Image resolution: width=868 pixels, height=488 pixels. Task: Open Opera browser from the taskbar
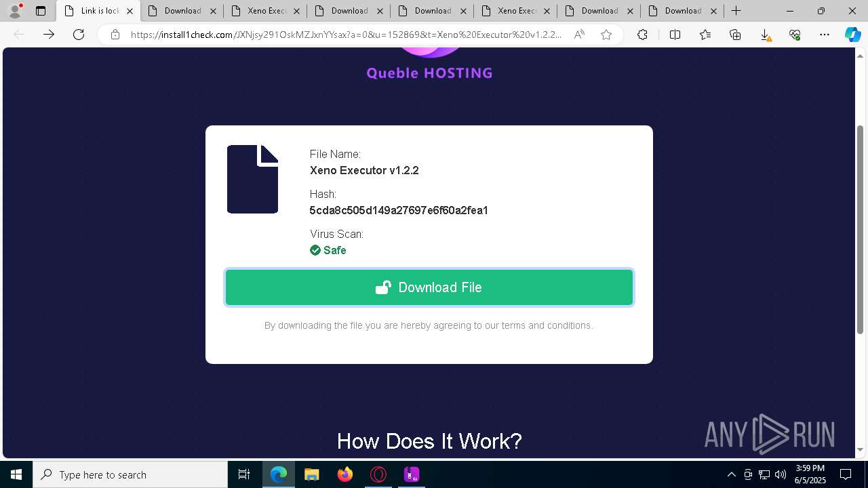378,474
